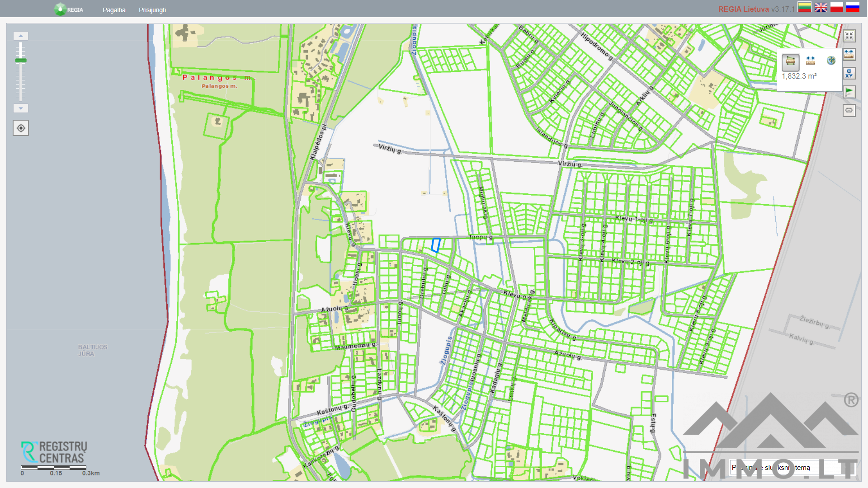Screen dimensions: 868x488
Task: Open the layer theme selection dropdown
Action: pyautogui.click(x=791, y=468)
